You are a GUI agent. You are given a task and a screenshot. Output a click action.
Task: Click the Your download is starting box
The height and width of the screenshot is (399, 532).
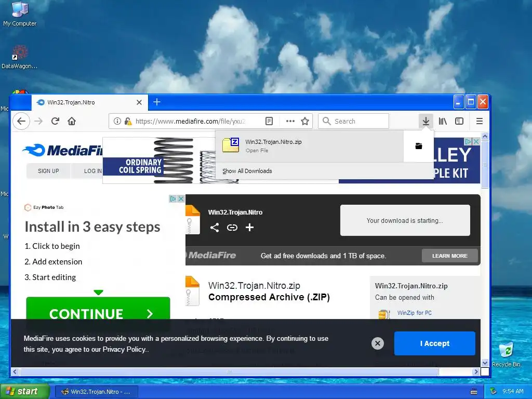[x=405, y=220]
